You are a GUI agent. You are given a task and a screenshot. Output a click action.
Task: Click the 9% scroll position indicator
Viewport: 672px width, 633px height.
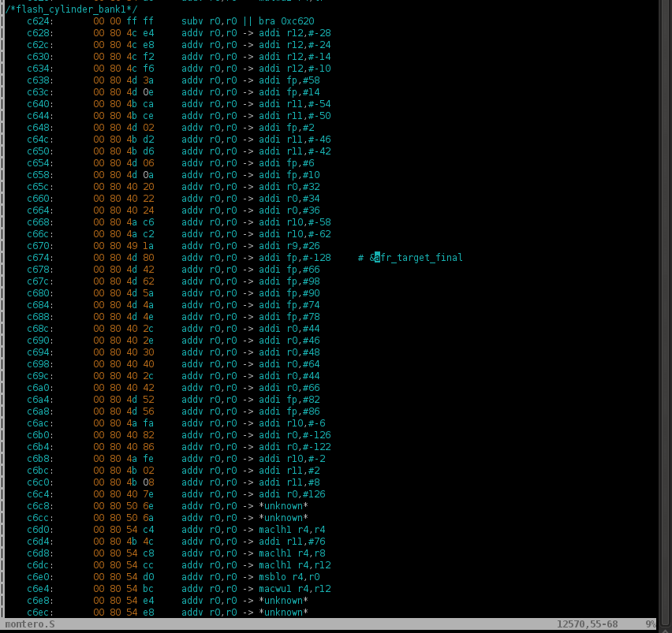(650, 624)
